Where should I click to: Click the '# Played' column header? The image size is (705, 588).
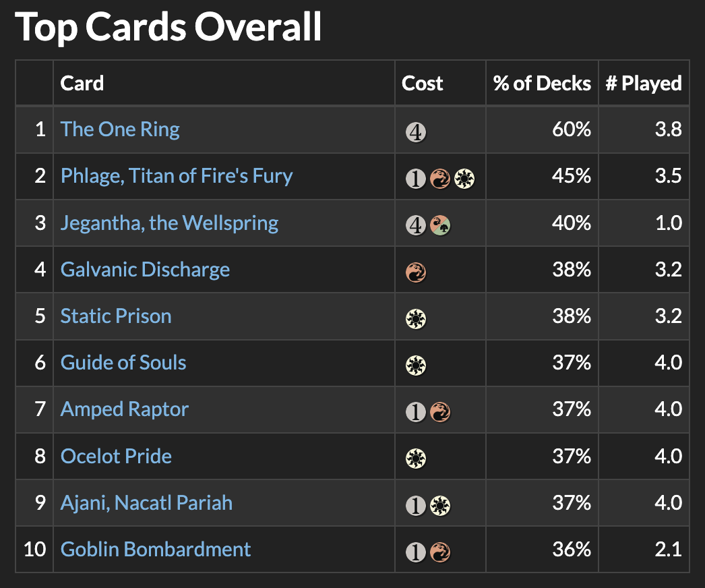coord(644,84)
